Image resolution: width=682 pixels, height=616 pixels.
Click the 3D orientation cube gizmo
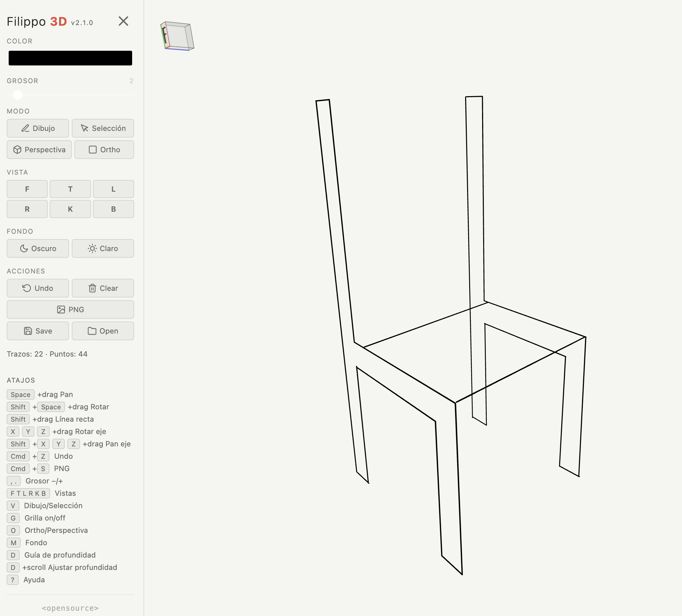click(177, 36)
